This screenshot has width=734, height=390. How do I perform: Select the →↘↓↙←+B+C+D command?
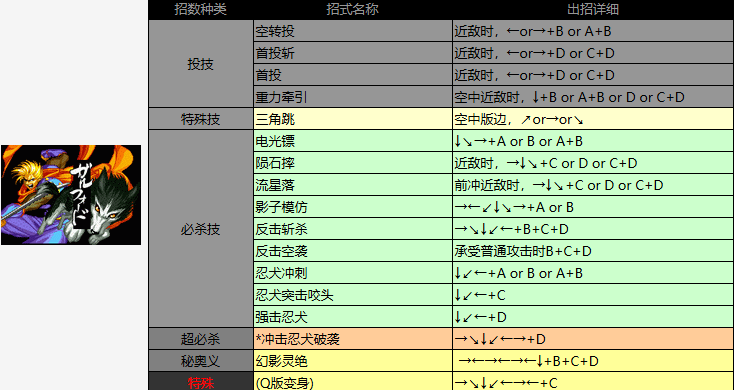[x=593, y=229]
